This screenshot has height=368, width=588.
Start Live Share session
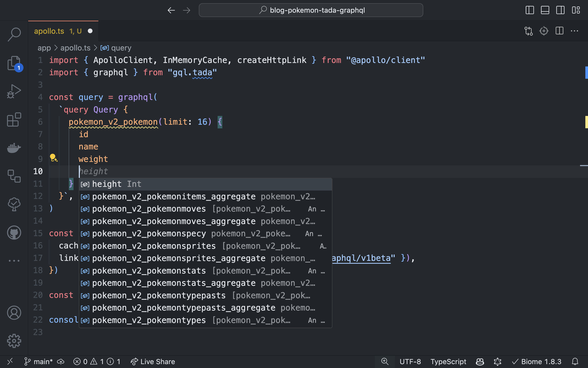153,362
